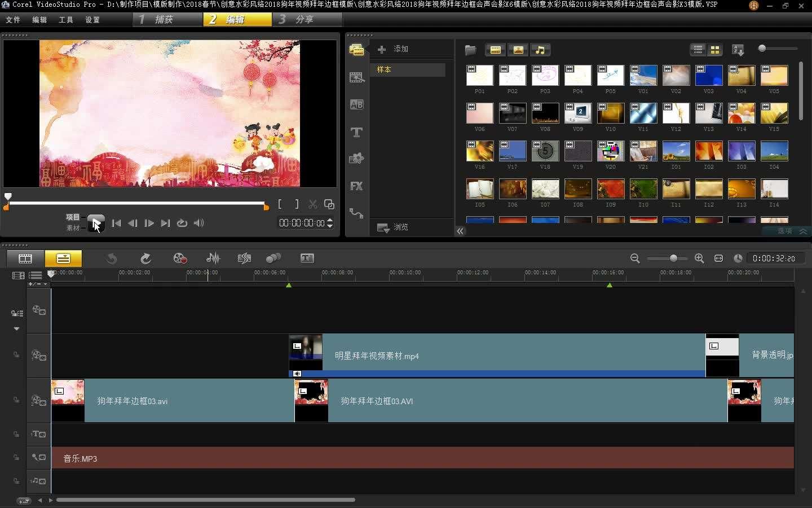Open the Path library panel

pyautogui.click(x=356, y=213)
